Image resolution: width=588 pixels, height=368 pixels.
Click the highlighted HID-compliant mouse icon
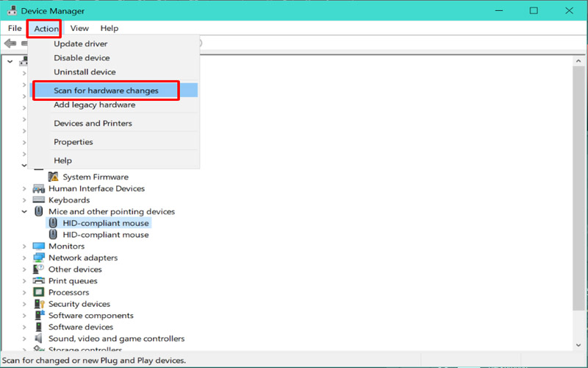[x=53, y=223]
